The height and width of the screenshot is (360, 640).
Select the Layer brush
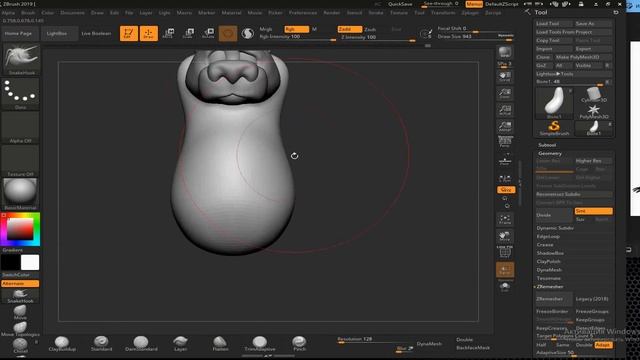[180, 343]
